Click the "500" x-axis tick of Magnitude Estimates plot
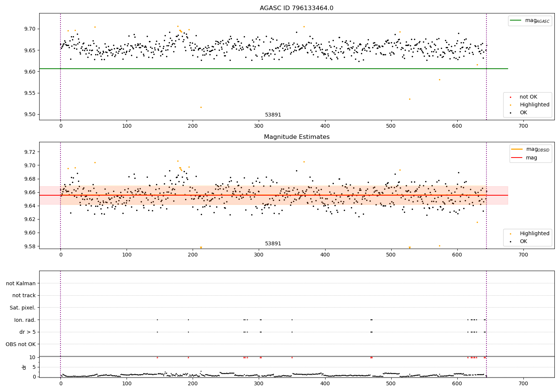This screenshot has width=560, height=392. pyautogui.click(x=391, y=255)
